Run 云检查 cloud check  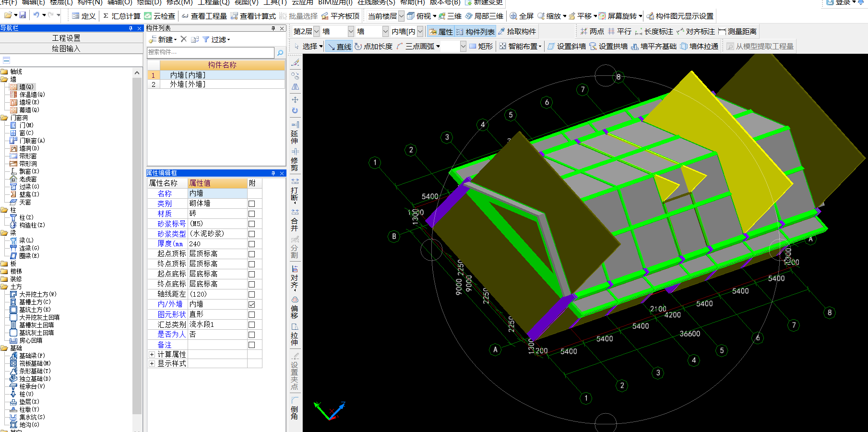point(160,16)
